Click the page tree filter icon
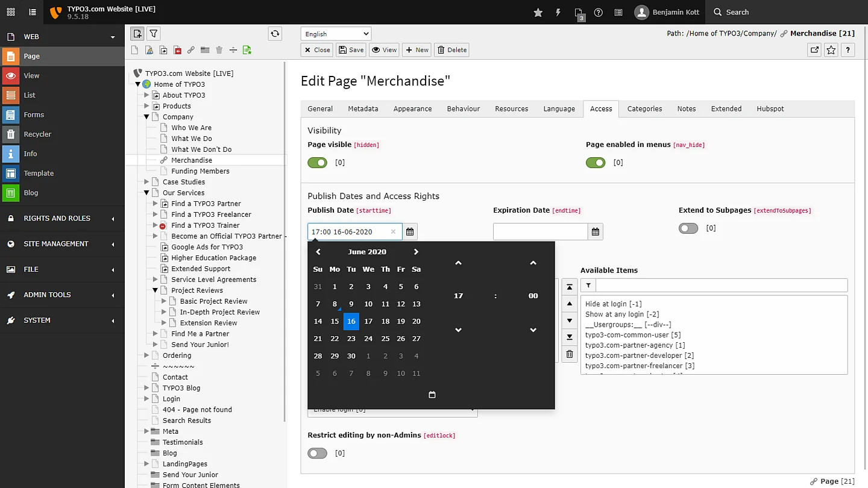 click(x=154, y=34)
